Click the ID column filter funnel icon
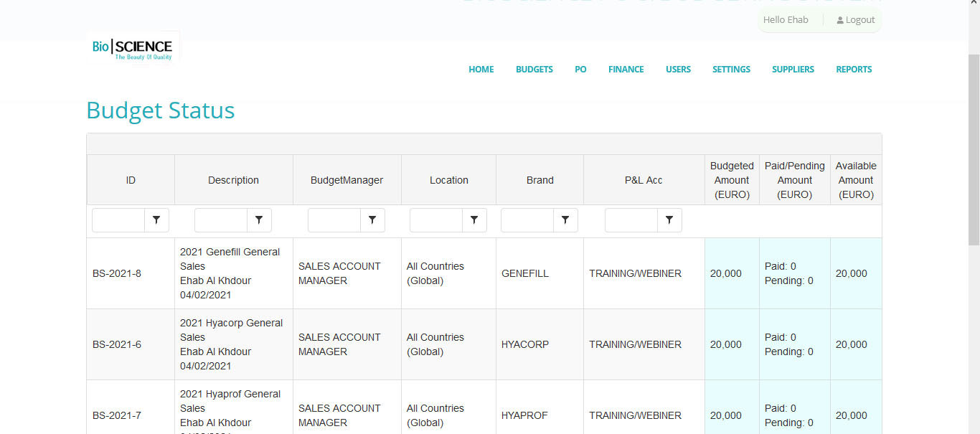 [x=156, y=220]
